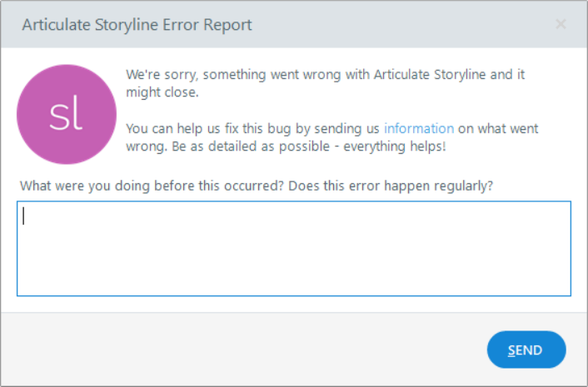Image resolution: width=588 pixels, height=387 pixels.
Task: Dismiss the dialog using the X
Action: click(x=561, y=24)
